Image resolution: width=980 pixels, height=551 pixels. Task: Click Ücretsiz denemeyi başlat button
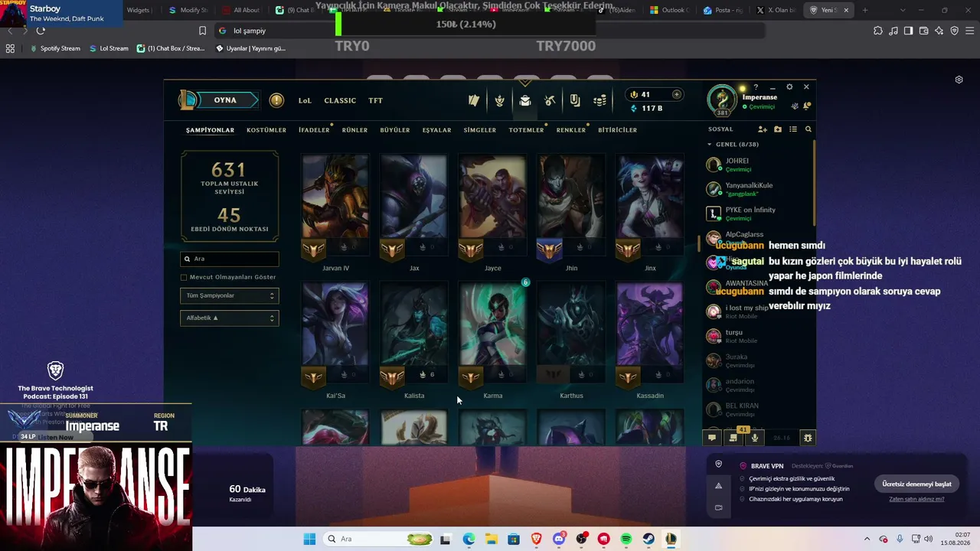(x=916, y=484)
